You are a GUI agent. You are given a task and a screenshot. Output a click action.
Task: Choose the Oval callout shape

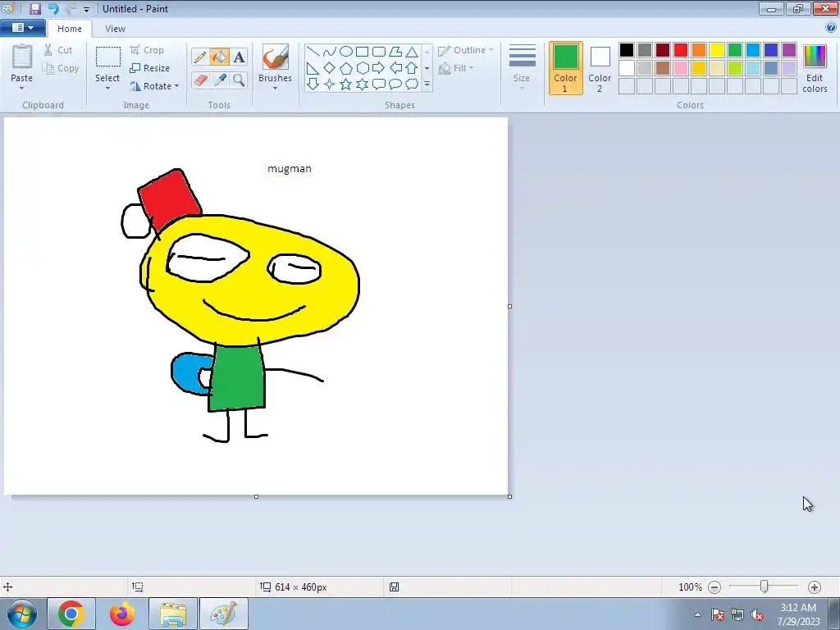point(395,84)
